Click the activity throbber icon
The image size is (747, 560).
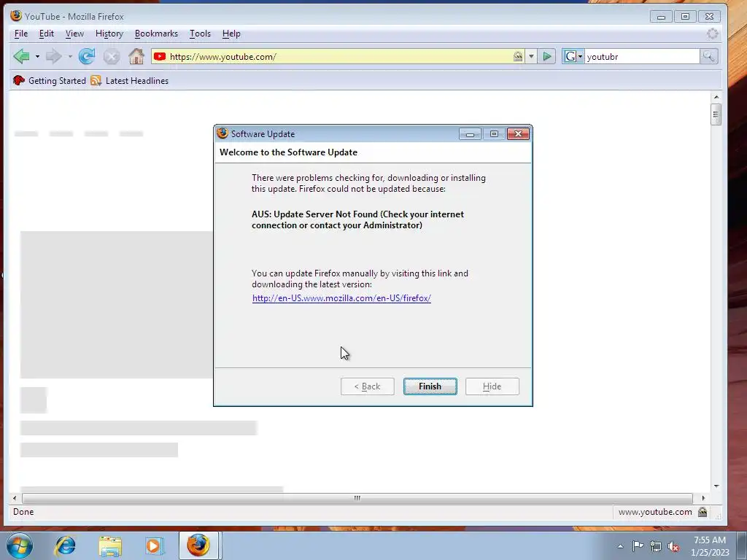(x=712, y=34)
